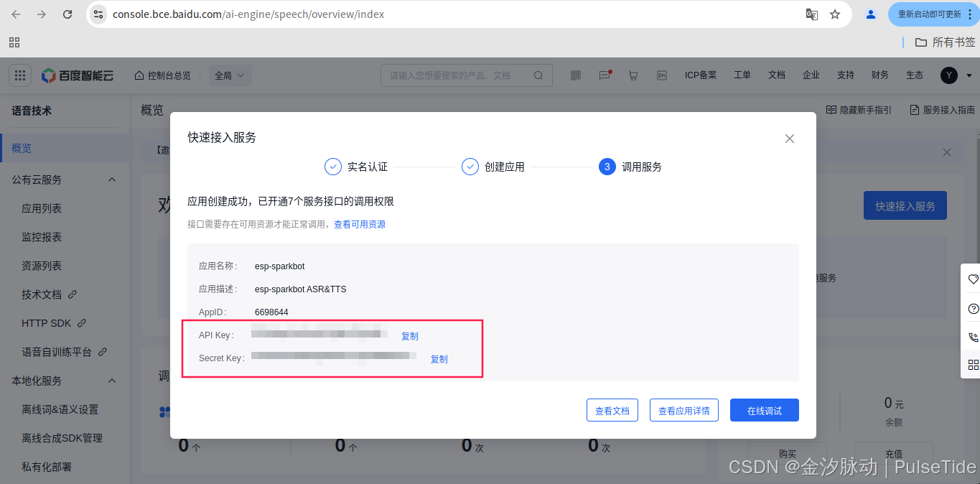This screenshot has width=980, height=484.
Task: Open the browser profile icon
Action: pyautogui.click(x=871, y=14)
